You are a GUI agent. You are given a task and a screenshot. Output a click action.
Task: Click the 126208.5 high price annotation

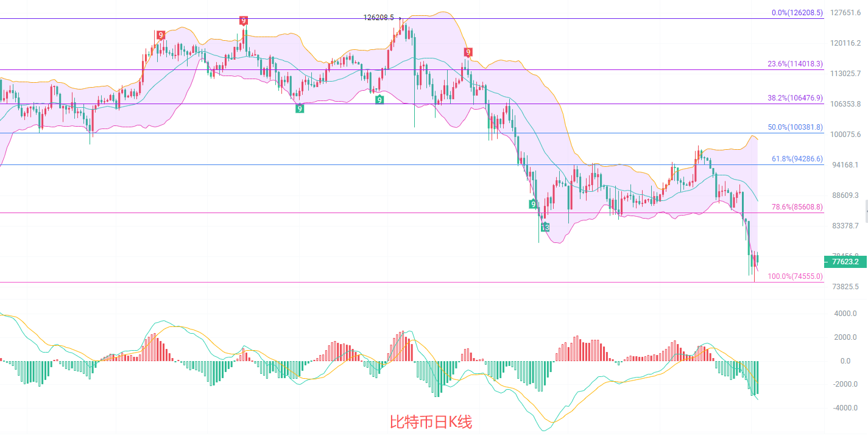379,18
